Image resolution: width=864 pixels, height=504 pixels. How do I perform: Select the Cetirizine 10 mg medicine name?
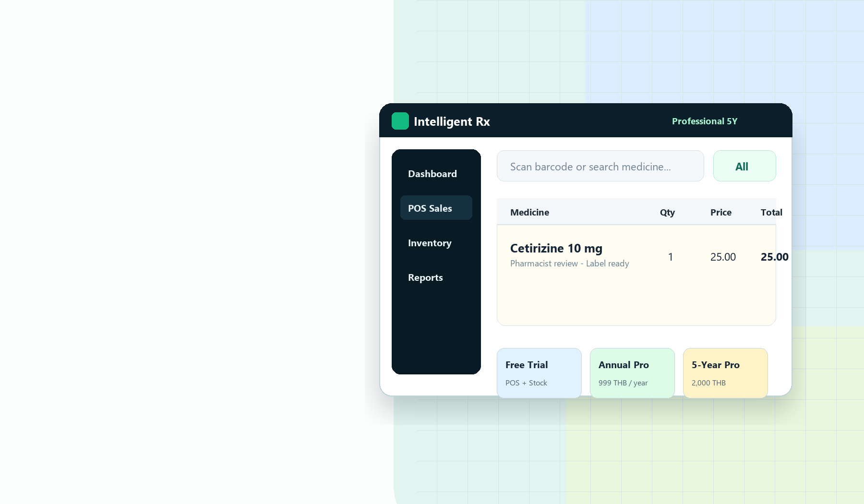click(x=556, y=248)
